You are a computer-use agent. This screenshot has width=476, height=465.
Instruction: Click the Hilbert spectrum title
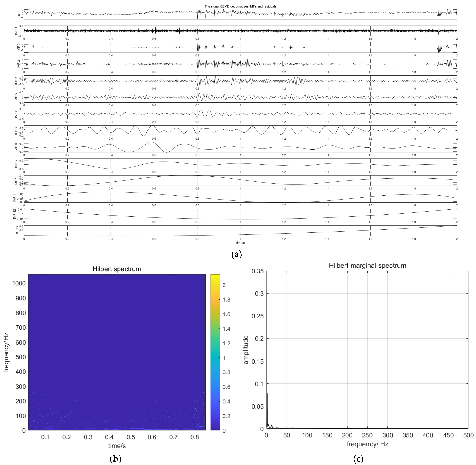pyautogui.click(x=117, y=269)
